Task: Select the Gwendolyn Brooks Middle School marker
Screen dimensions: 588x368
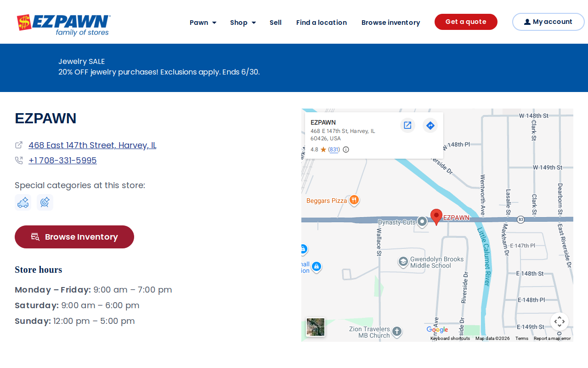Action: 403,262
